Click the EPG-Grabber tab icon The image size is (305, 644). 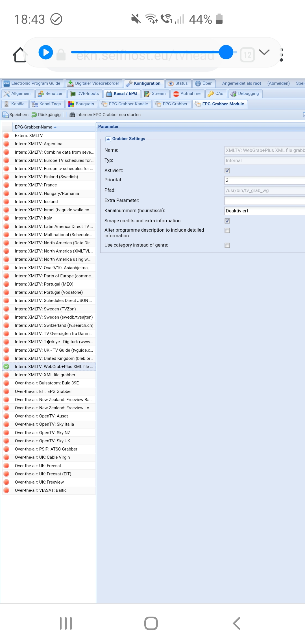coord(158,104)
